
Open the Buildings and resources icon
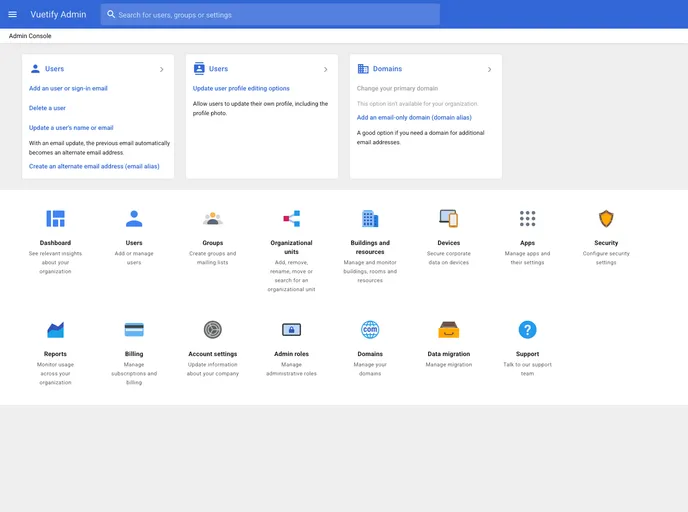tap(370, 218)
